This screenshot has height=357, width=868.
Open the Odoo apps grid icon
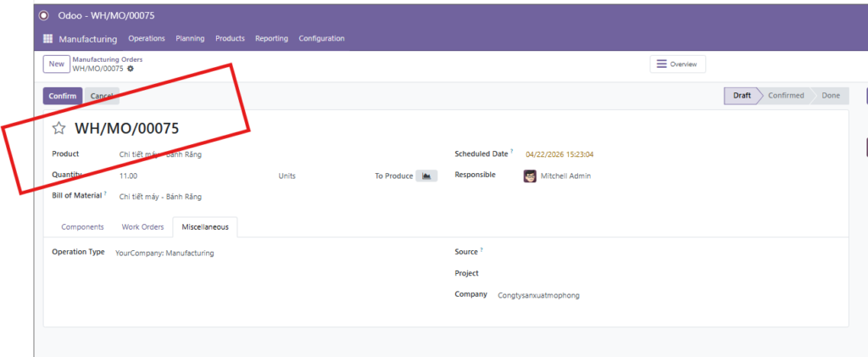(47, 39)
